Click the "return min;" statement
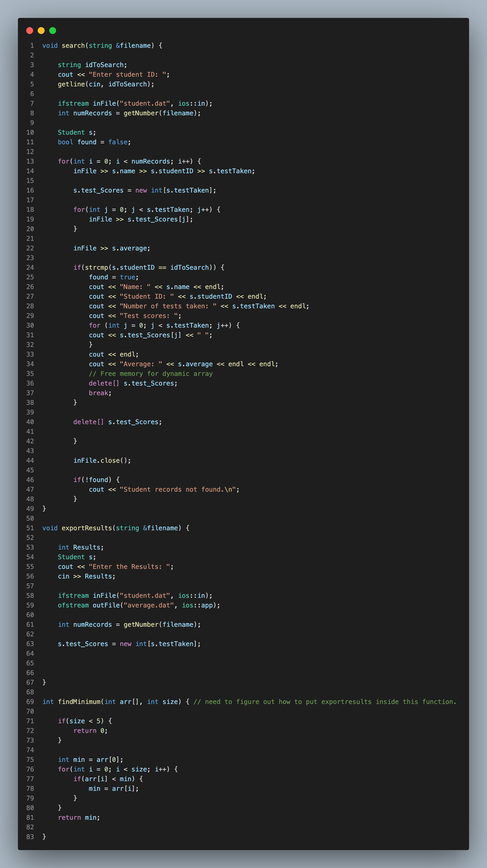 click(79, 817)
